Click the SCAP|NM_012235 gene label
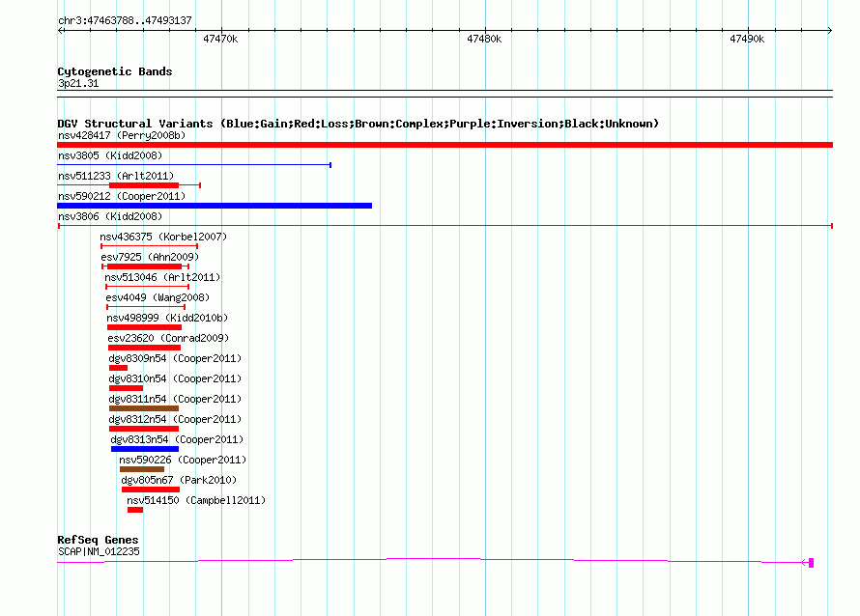 point(99,551)
